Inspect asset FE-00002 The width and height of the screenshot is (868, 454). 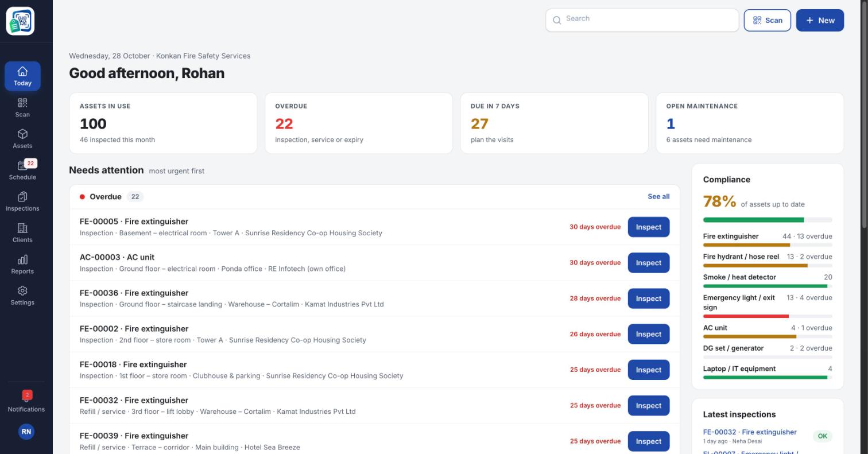coord(649,334)
